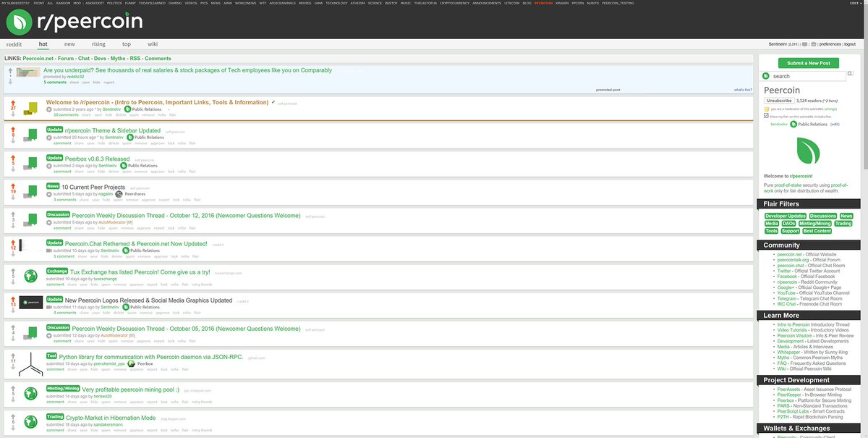Open the wiki tab
The image size is (868, 438).
click(x=153, y=44)
